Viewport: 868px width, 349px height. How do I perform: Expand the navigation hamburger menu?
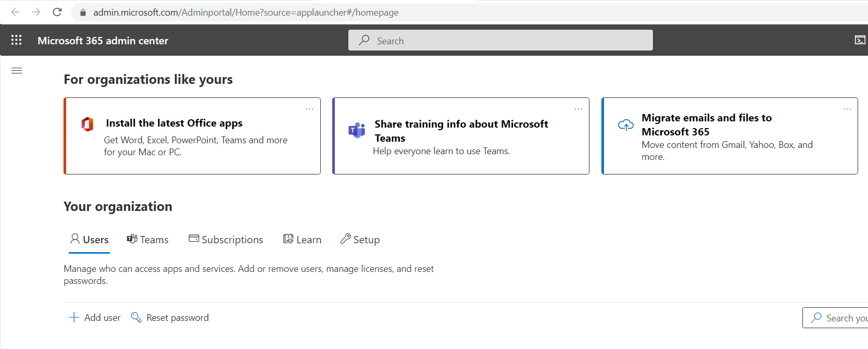pyautogui.click(x=17, y=70)
